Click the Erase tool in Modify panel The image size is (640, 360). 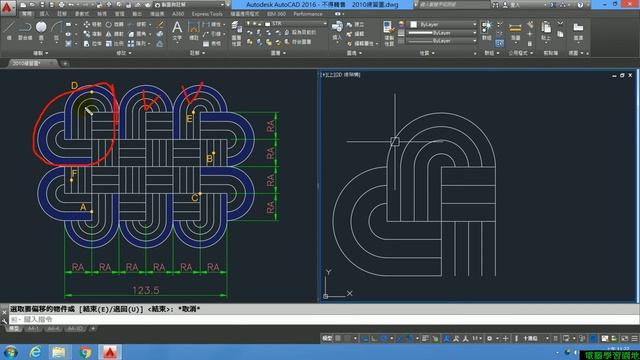click(x=161, y=24)
